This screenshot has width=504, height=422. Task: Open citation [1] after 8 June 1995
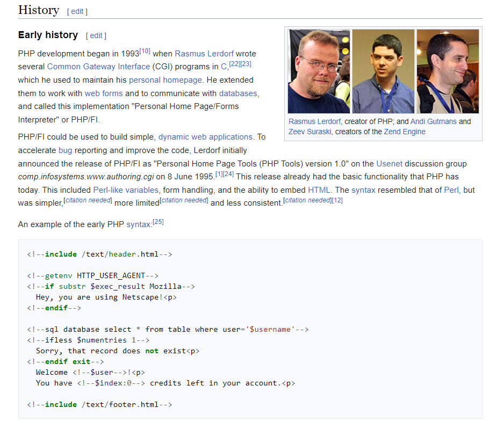(x=219, y=174)
